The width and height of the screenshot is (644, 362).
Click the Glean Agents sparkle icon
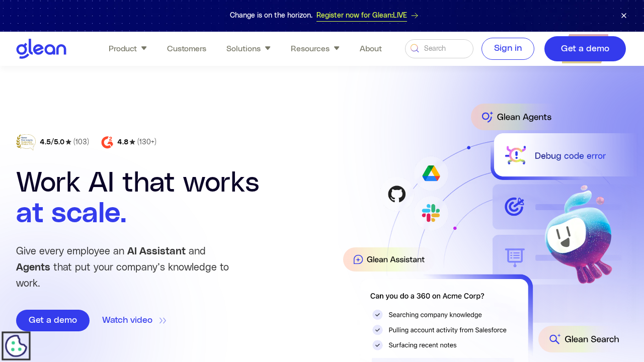point(487,117)
